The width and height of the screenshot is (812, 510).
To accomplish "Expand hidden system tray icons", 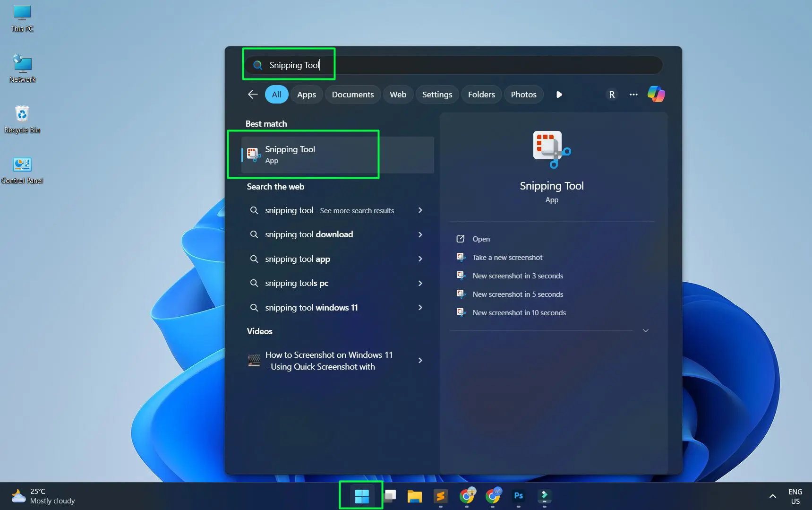I will 772,496.
